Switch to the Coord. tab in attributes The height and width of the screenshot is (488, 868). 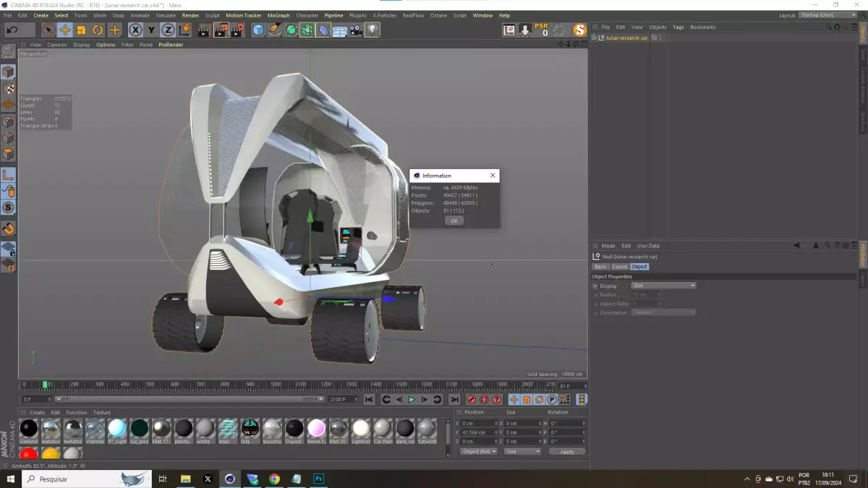(620, 267)
